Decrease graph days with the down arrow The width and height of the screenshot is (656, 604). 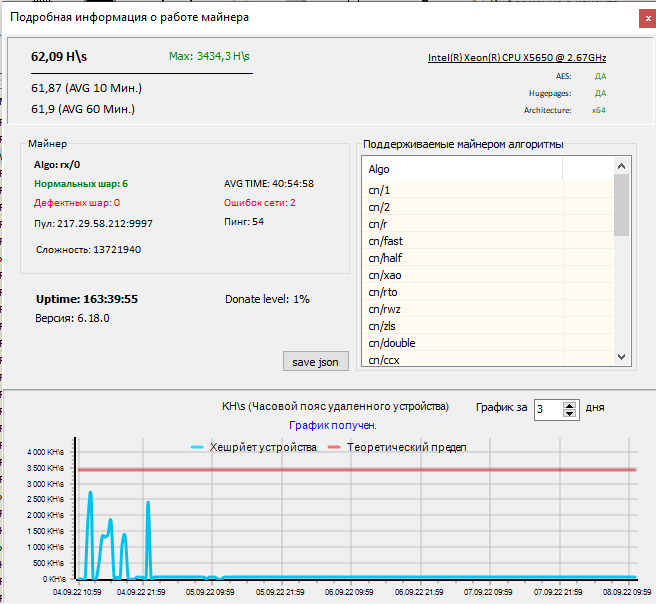(x=570, y=413)
